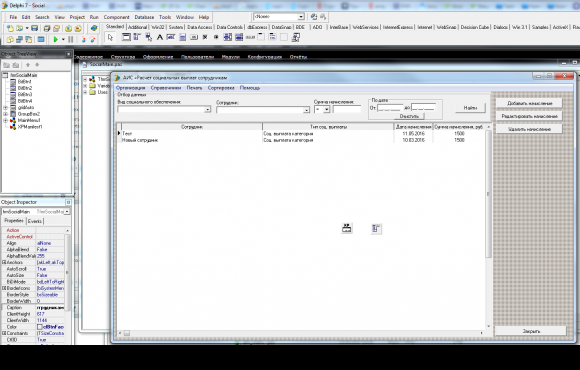Click the Help contents toolbar icon
580x370 pixels.
94,28
